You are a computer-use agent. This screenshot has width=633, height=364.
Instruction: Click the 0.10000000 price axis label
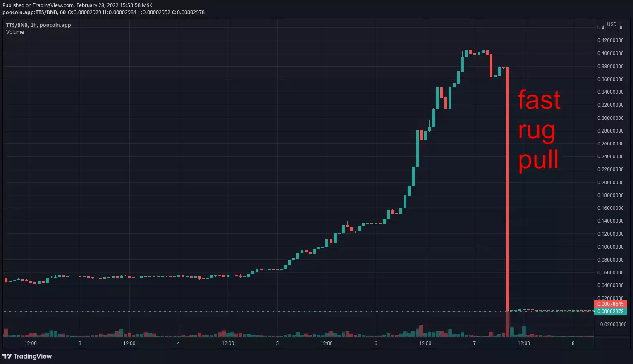coord(610,247)
